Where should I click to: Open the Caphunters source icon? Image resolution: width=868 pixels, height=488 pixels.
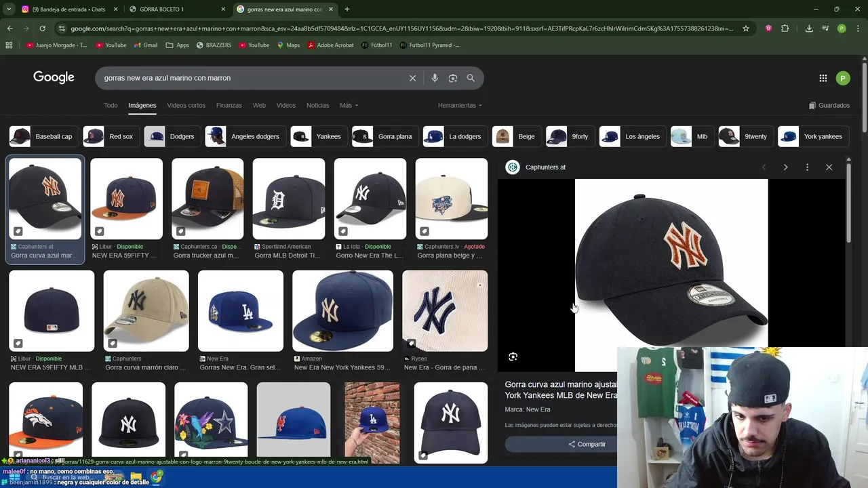[513, 167]
